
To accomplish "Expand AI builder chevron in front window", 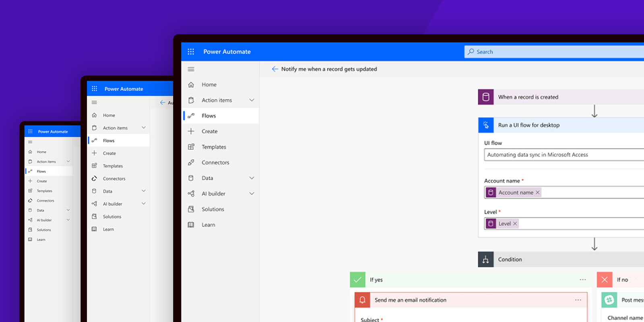I will pos(252,194).
